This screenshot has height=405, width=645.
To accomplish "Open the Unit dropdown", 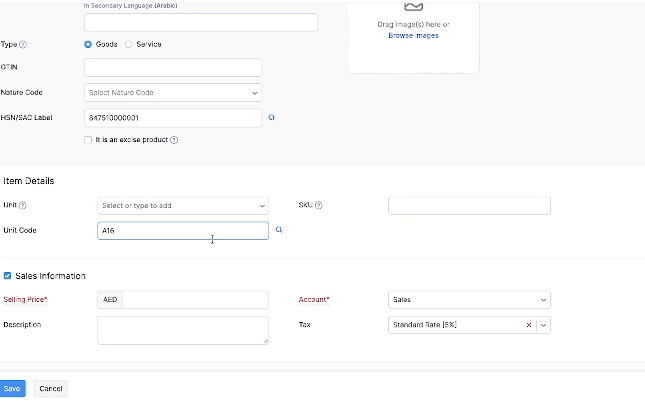I will [183, 206].
